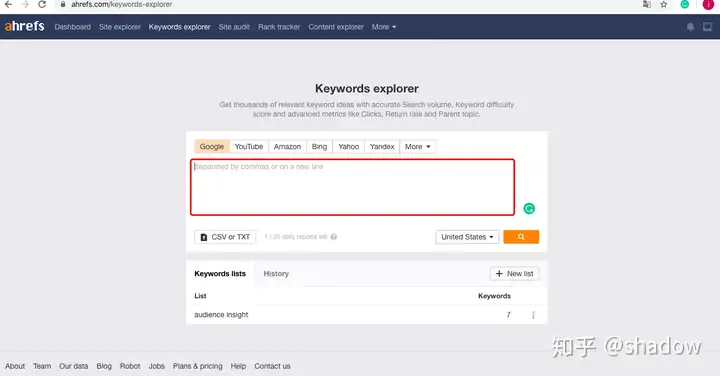Open the audience insight keyword list
Viewport: 720px width, 376px height.
[x=221, y=315]
